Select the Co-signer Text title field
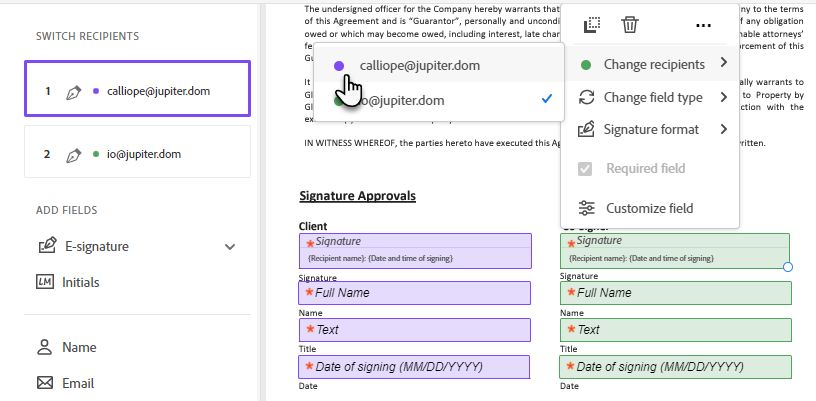Image resolution: width=816 pixels, height=401 pixels. tap(675, 330)
